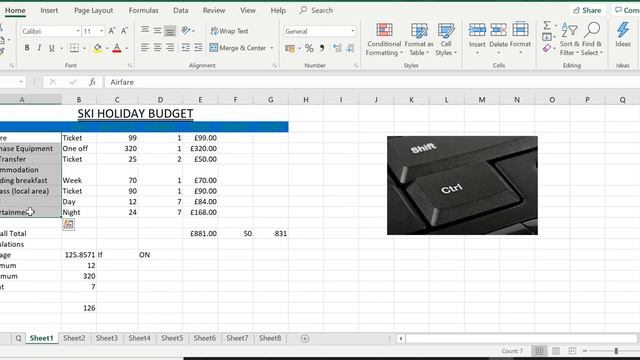Switch to Sheet5 tab
The image size is (640, 360).
point(172,338)
